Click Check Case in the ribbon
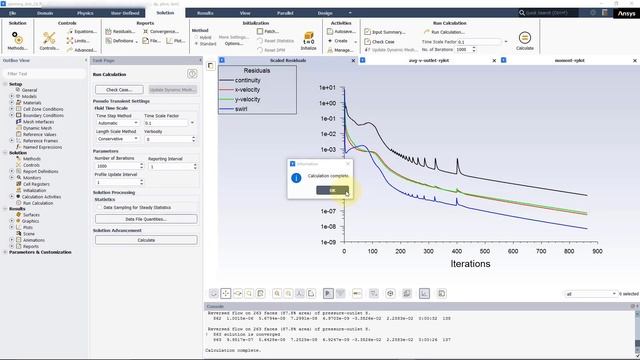This screenshot has width=640, height=360. pos(379,42)
